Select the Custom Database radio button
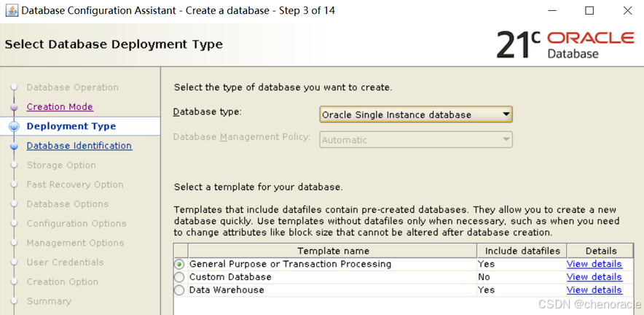This screenshot has height=315, width=644. [179, 277]
